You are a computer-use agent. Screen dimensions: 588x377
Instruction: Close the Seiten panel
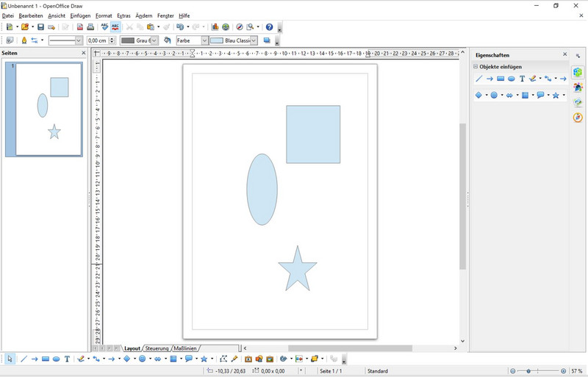coord(84,54)
